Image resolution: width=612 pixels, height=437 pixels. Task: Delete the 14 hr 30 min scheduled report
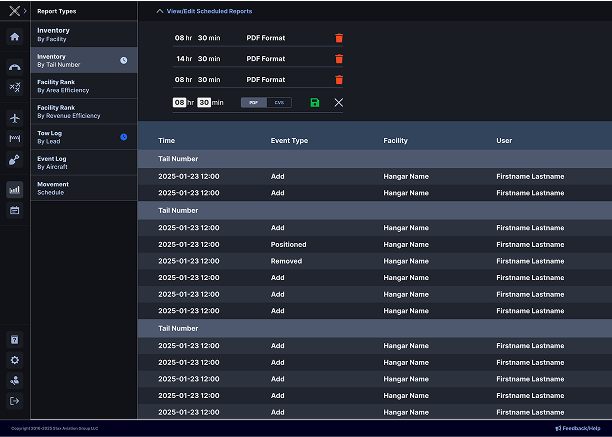coord(339,59)
